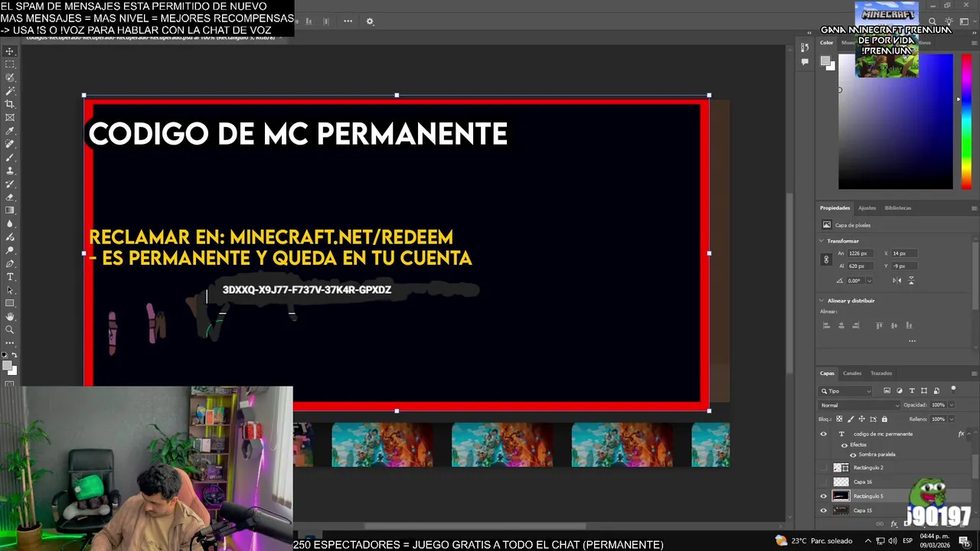Hide the Capa 15 layer
This screenshot has height=551, width=980.
[x=824, y=510]
